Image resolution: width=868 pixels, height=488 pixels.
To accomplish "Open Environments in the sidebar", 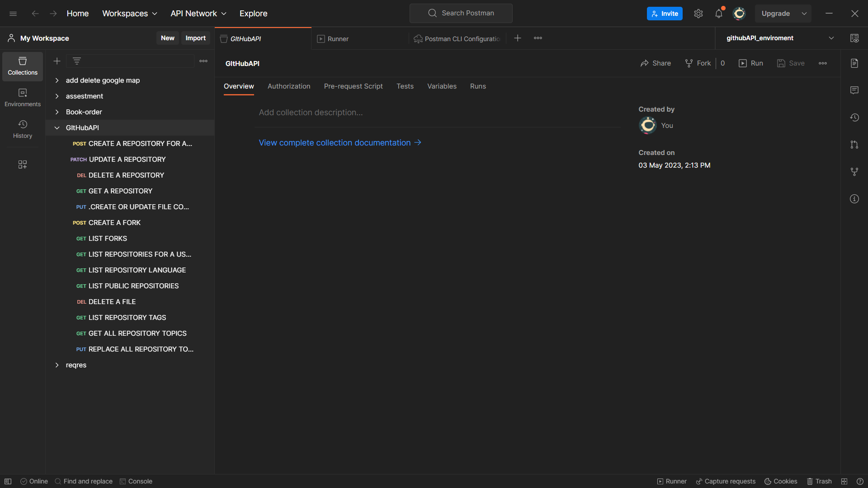I will [23, 98].
